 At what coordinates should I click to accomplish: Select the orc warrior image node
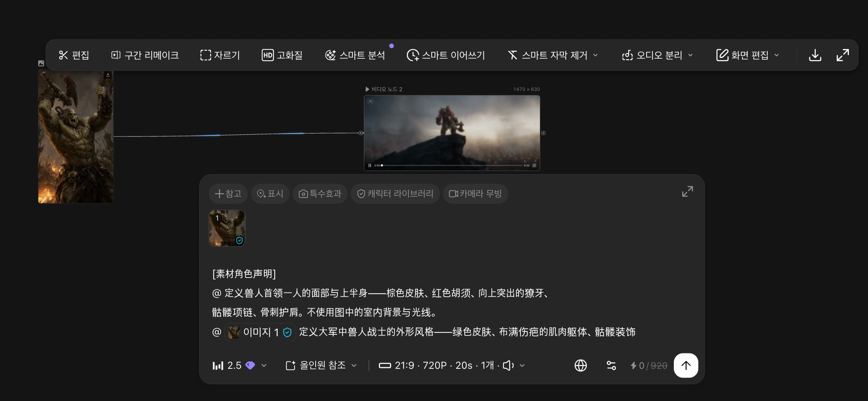[x=76, y=137]
